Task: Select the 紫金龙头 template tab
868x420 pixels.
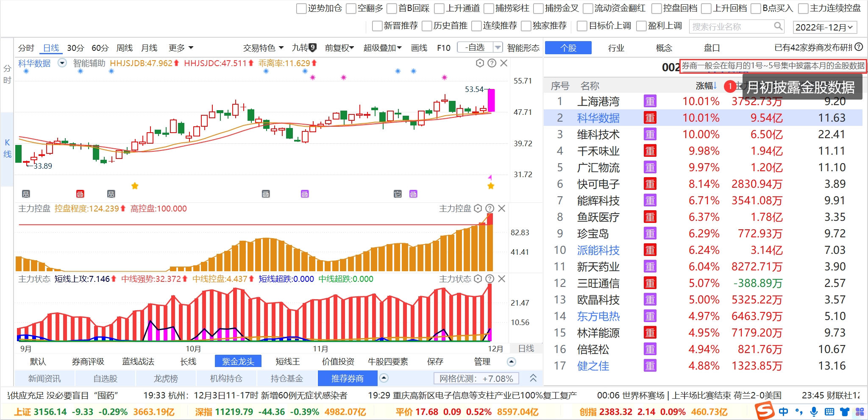Action: point(238,362)
